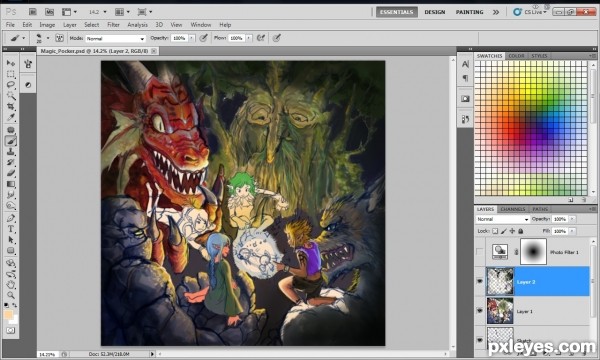Select the Pen tool
This screenshot has width=600, height=360.
pyautogui.click(x=11, y=218)
